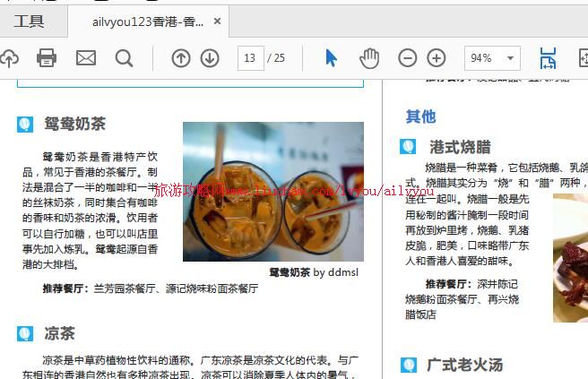Print the document with printer icon
588x379 pixels.
pos(47,58)
